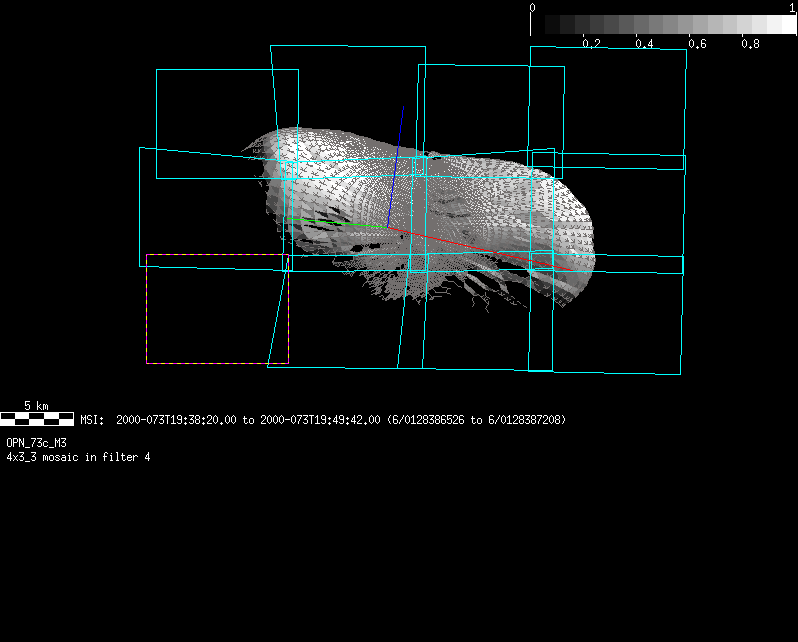Click the green dashed line on the asteroid

[330, 222]
